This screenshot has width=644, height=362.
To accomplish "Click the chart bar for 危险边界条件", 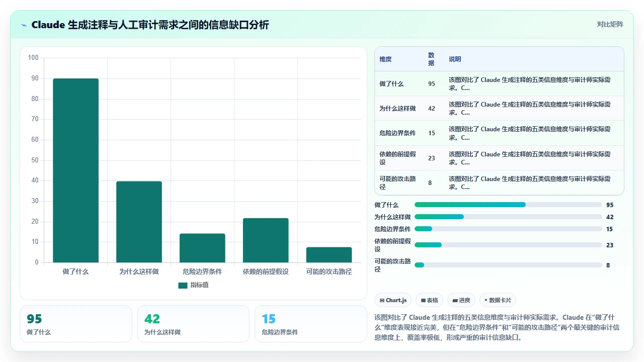I will (x=202, y=248).
